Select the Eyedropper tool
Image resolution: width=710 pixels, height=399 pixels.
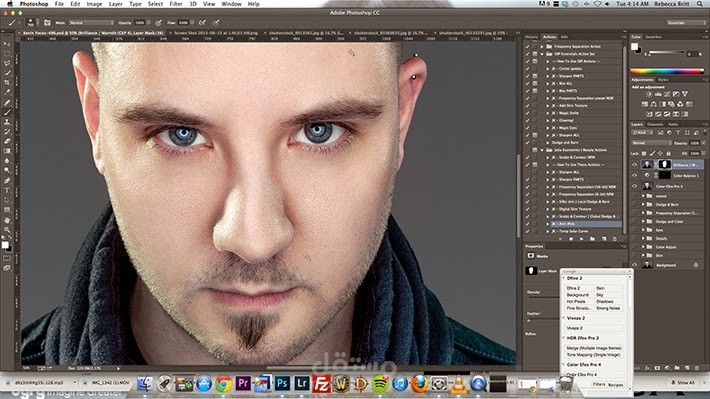point(7,92)
